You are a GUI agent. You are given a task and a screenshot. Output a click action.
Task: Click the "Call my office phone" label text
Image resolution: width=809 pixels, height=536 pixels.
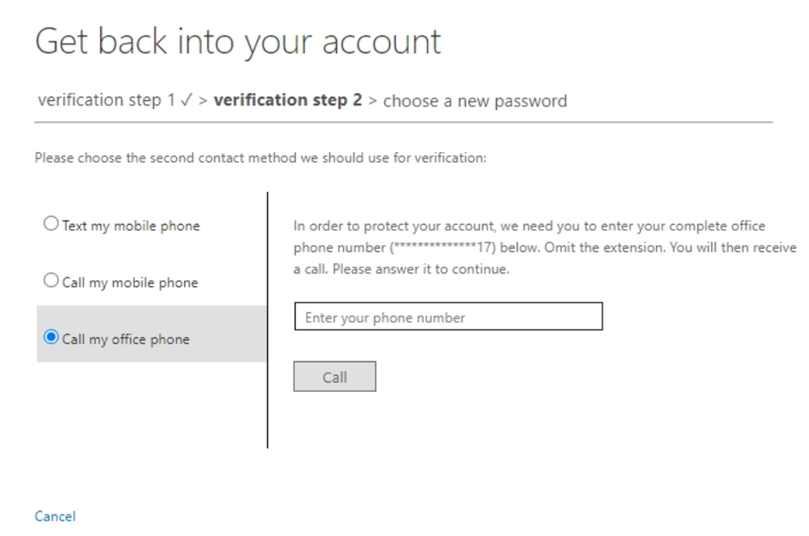(126, 339)
